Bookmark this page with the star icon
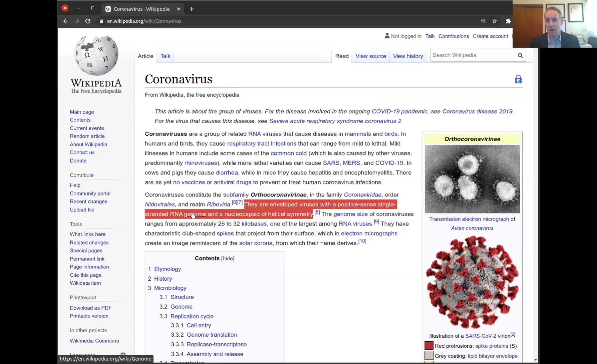The image size is (597, 364). click(495, 21)
